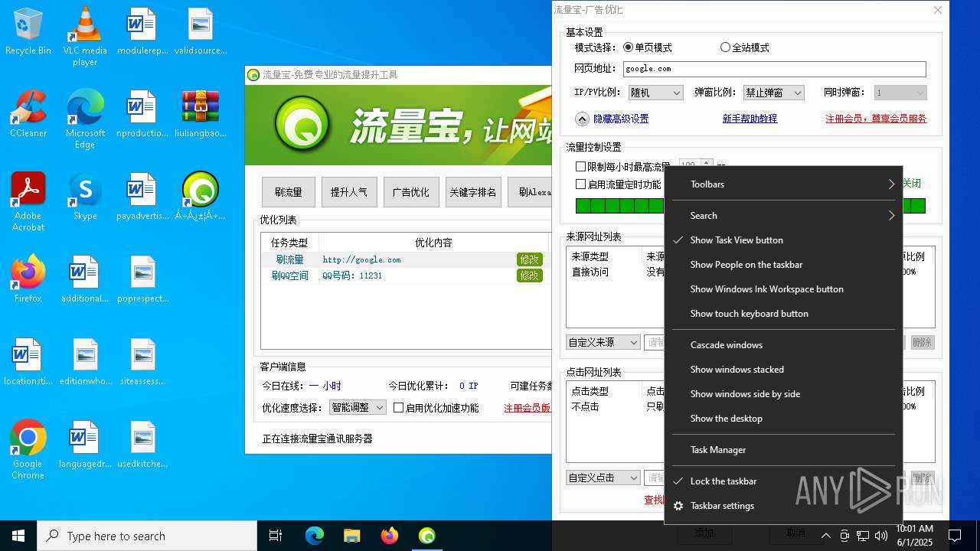The height and width of the screenshot is (551, 980).
Task: Click the taskbar search box
Action: [147, 536]
